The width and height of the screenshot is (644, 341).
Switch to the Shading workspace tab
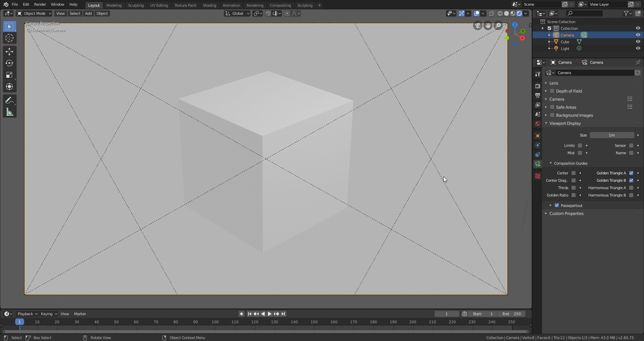coord(210,5)
